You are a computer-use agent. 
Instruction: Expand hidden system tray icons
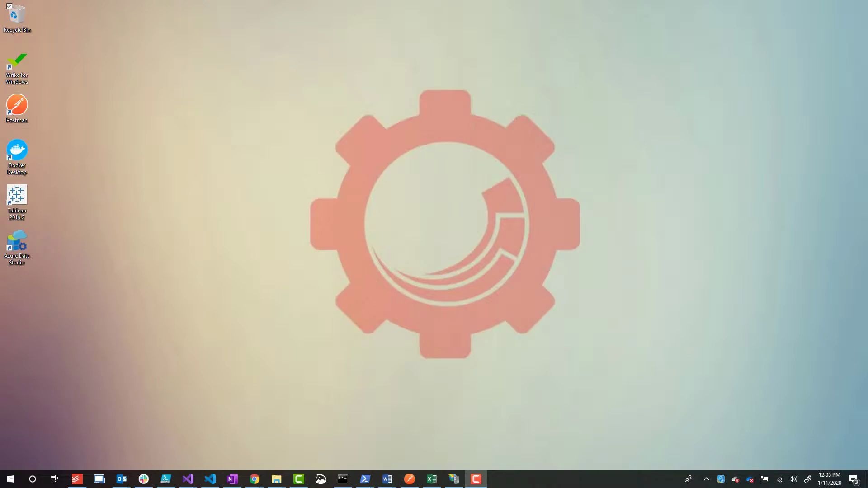707,479
